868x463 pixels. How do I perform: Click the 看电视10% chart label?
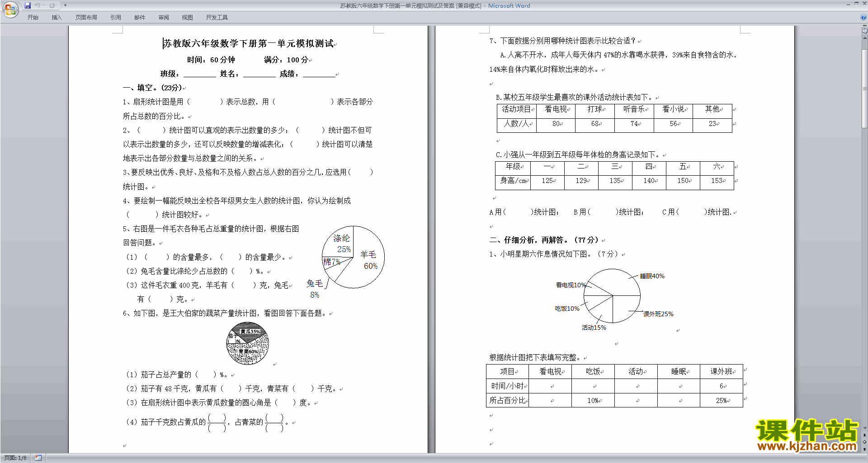tap(571, 285)
